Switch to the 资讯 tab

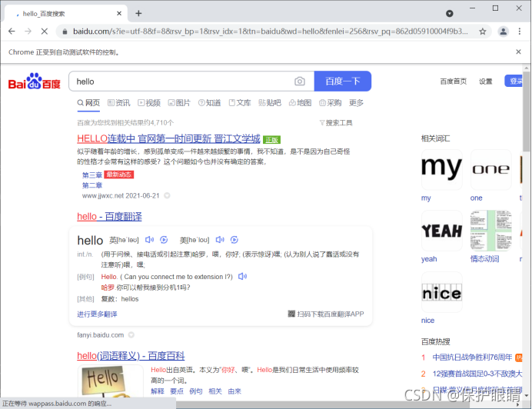click(x=118, y=103)
